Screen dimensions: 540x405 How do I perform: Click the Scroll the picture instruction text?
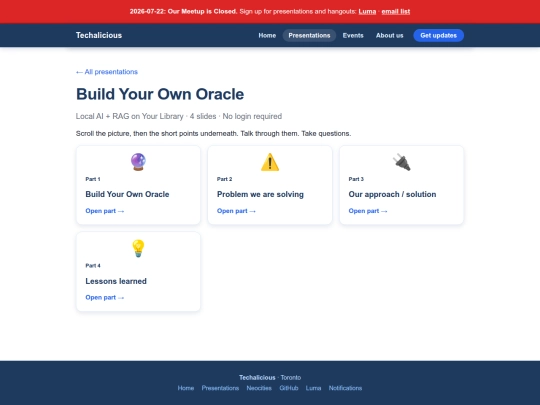pos(214,134)
